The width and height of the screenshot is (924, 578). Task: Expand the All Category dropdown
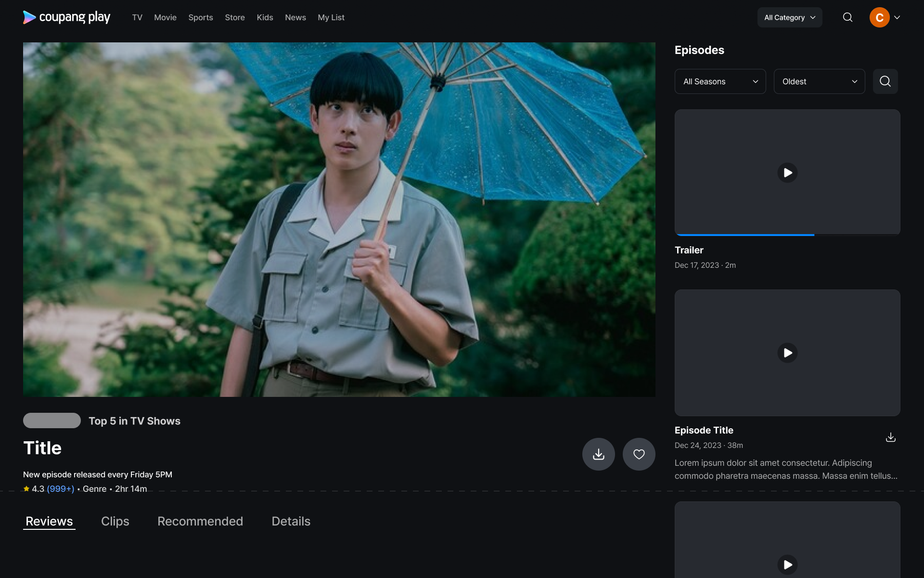tap(789, 17)
